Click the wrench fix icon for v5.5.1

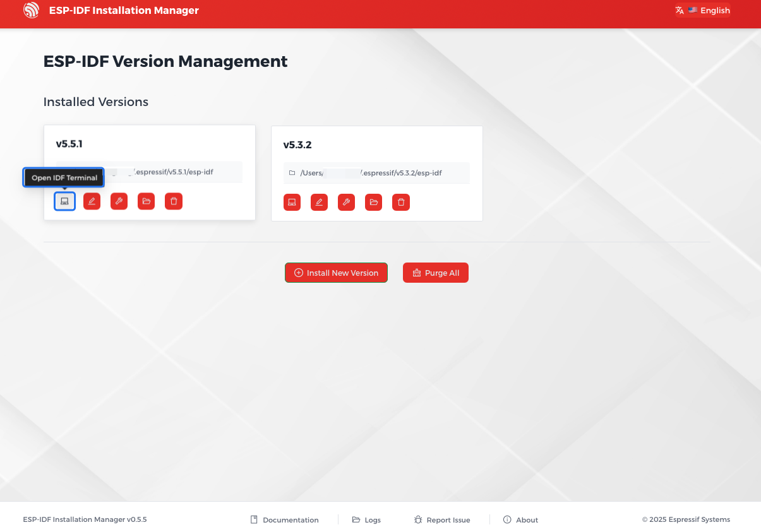(119, 201)
